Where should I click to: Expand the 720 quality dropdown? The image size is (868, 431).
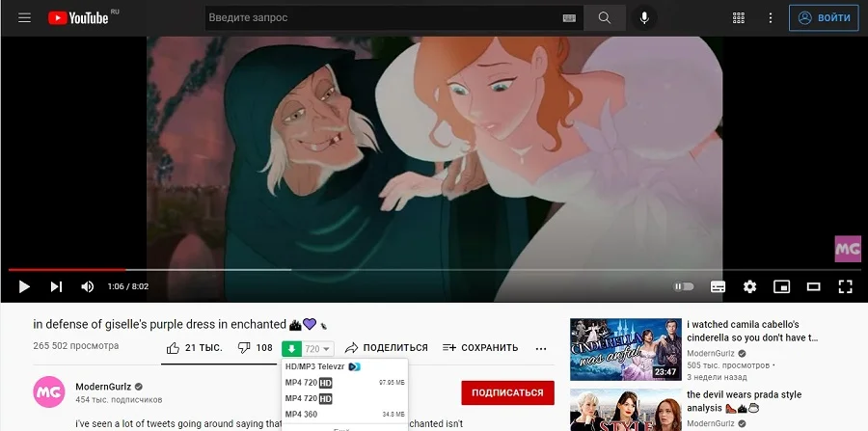(x=317, y=348)
